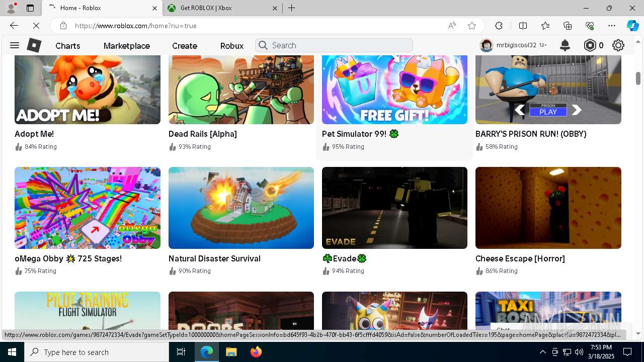
Task: Click the Cheese Escape thumbnail
Action: coord(548,208)
